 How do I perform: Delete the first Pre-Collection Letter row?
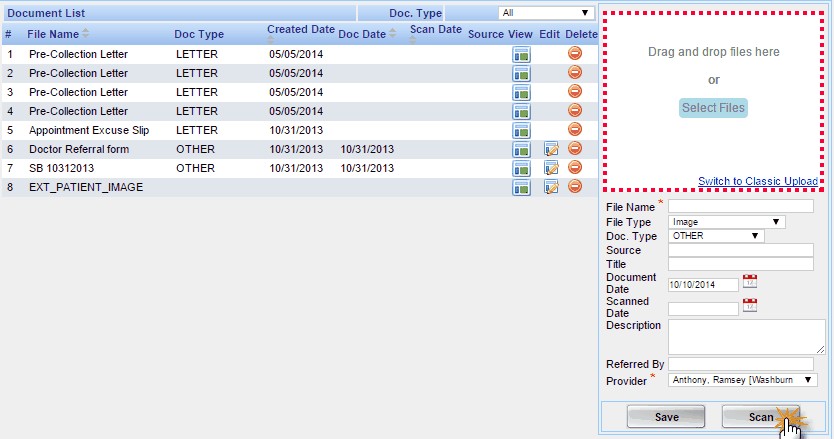pyautogui.click(x=575, y=54)
